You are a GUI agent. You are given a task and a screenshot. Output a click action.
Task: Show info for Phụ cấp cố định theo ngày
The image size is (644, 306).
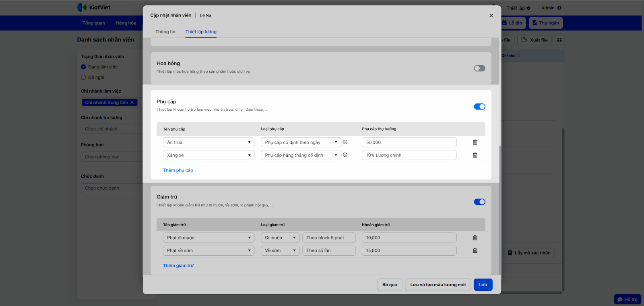click(345, 142)
